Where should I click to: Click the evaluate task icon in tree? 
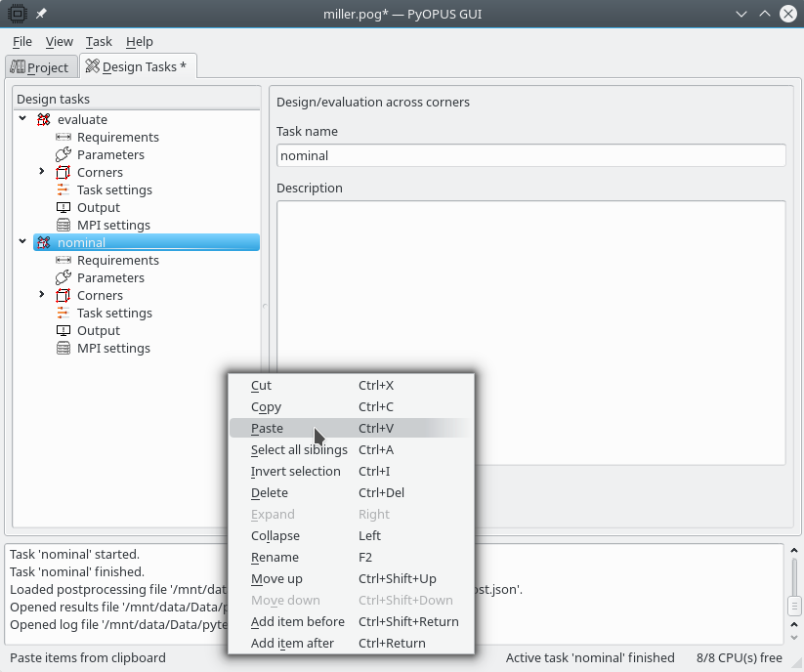point(43,120)
